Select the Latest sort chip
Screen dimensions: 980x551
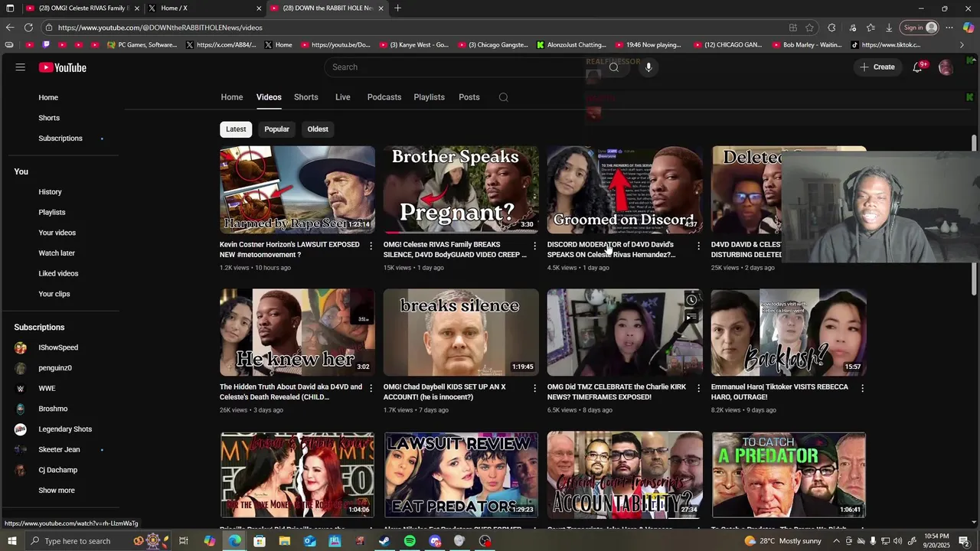[x=236, y=129]
